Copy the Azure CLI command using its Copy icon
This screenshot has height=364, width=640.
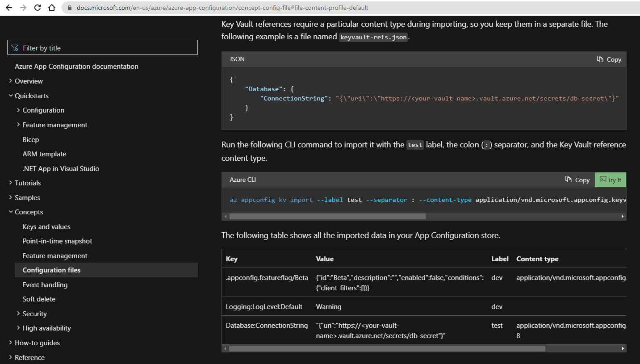point(577,180)
